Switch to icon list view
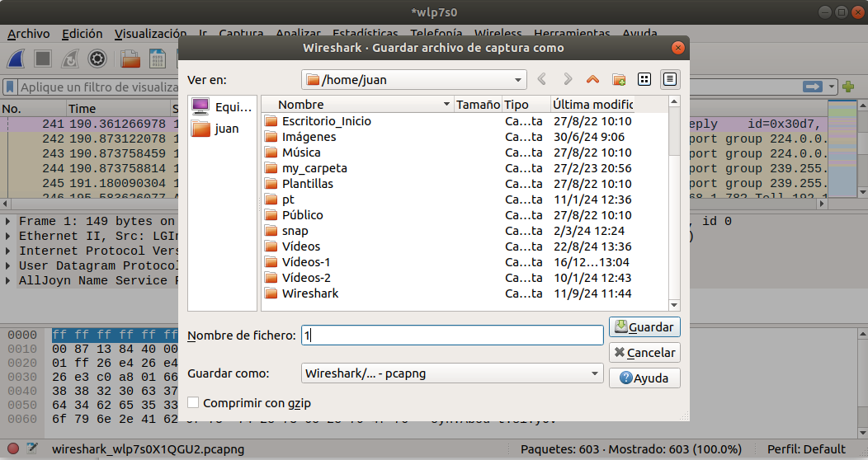 coord(644,79)
